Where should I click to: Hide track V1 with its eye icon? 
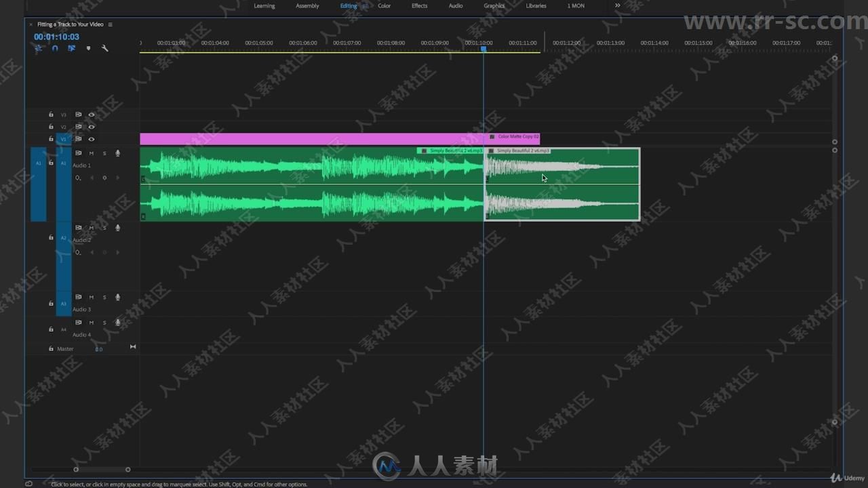click(x=92, y=139)
